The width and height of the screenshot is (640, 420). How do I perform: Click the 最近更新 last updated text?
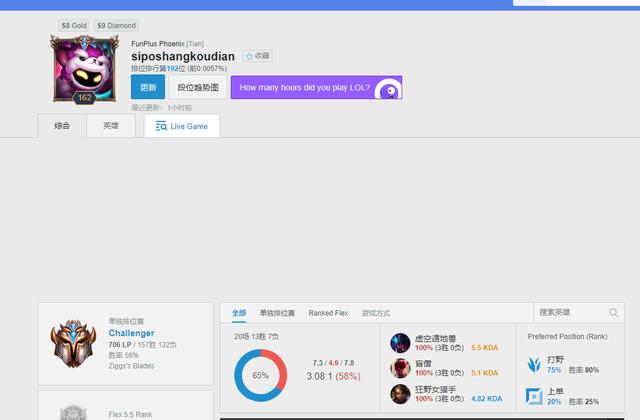(161, 108)
